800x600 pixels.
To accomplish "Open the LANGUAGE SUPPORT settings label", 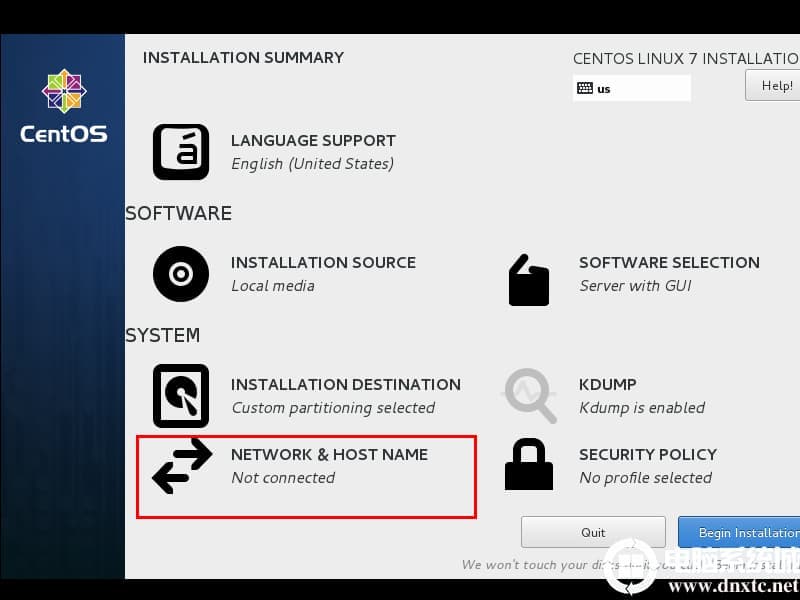I will [313, 141].
